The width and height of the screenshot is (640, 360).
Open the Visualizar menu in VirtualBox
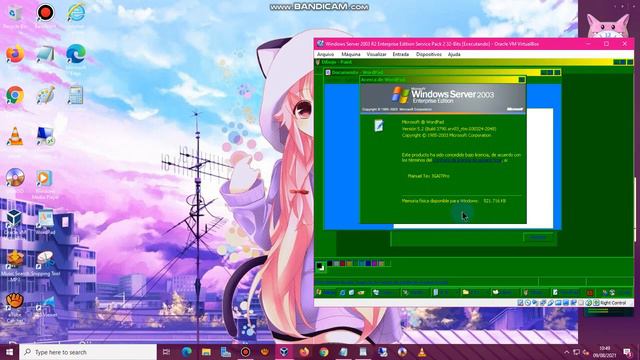376,54
